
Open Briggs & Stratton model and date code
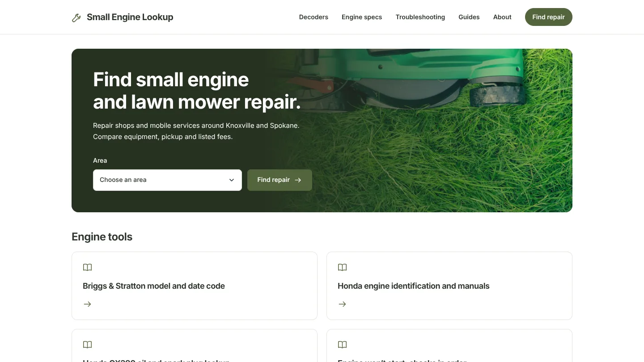[154, 286]
